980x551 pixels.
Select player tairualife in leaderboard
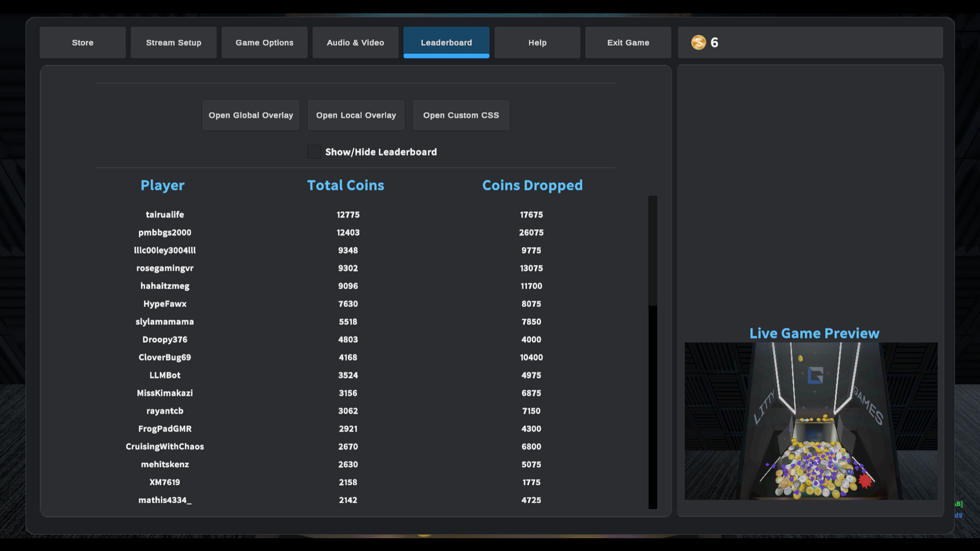point(164,215)
